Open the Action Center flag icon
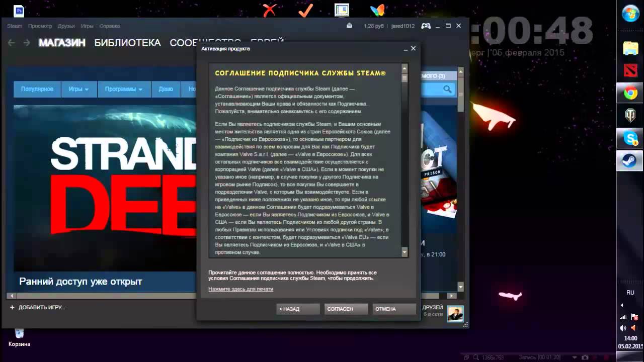Image resolution: width=644 pixels, height=362 pixels. click(x=634, y=317)
